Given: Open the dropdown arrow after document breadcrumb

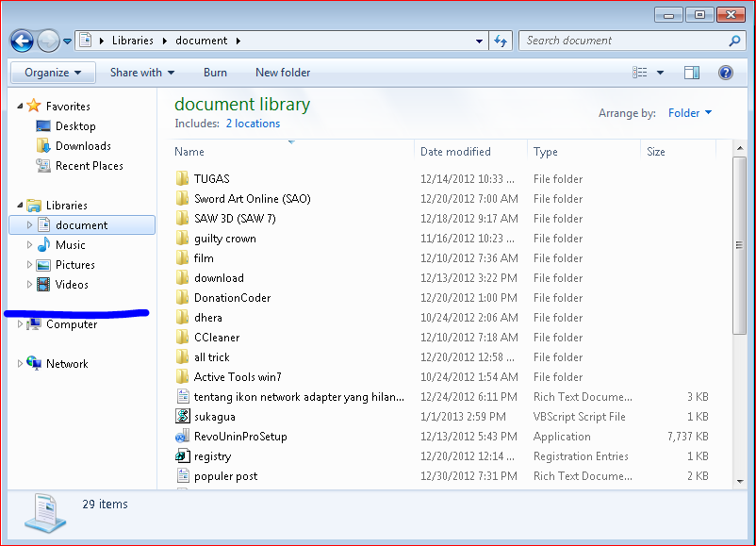Looking at the screenshot, I should pos(238,41).
